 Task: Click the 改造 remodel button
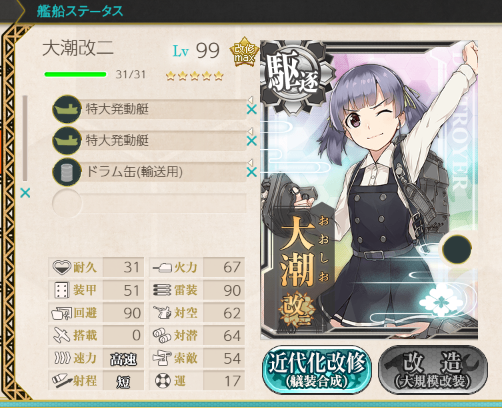coord(433,370)
